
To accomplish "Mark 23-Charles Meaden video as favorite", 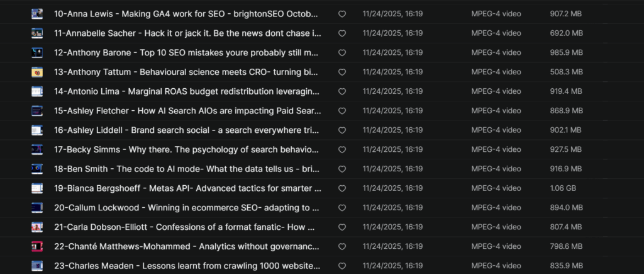I will pos(342,266).
